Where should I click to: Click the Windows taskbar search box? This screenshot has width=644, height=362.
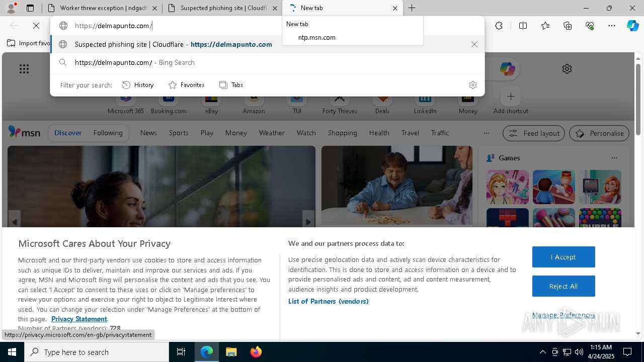97,352
